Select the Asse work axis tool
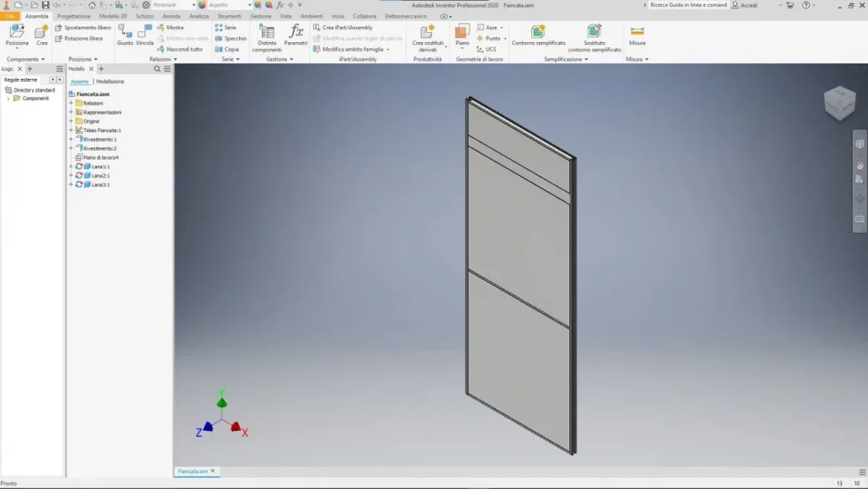Image resolution: width=868 pixels, height=489 pixels. [x=487, y=28]
